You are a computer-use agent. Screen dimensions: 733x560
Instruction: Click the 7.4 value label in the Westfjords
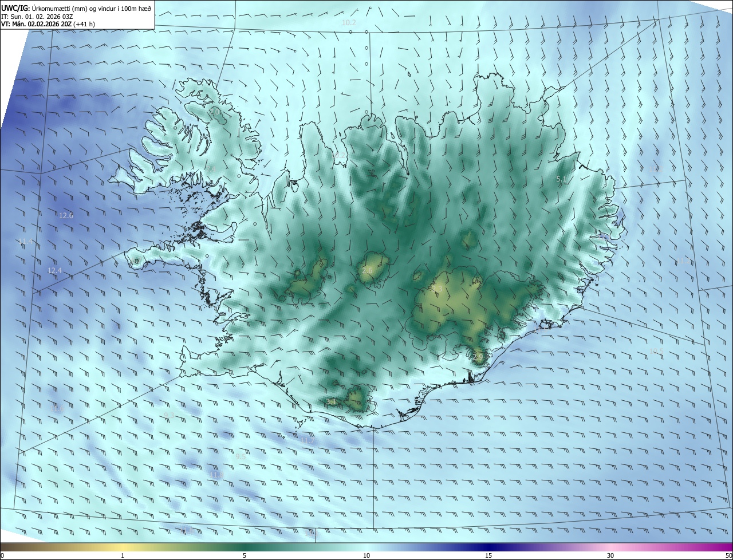tap(210, 169)
